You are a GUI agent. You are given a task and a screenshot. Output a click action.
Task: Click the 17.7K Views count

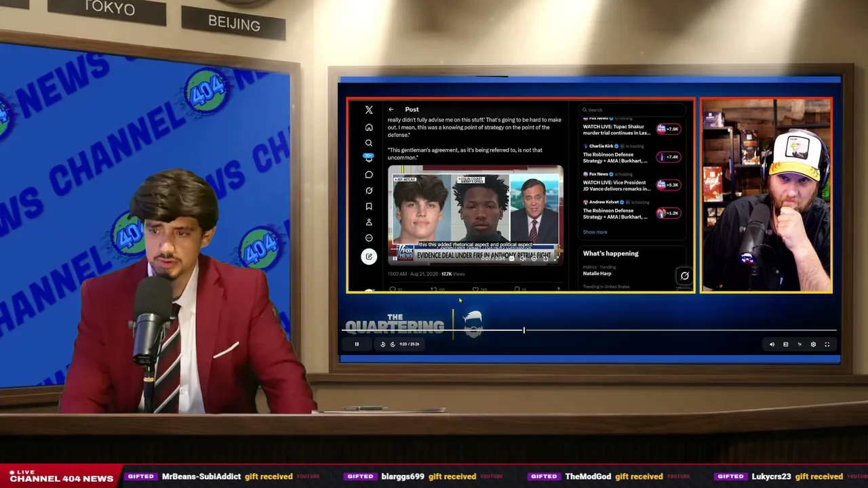tap(453, 274)
